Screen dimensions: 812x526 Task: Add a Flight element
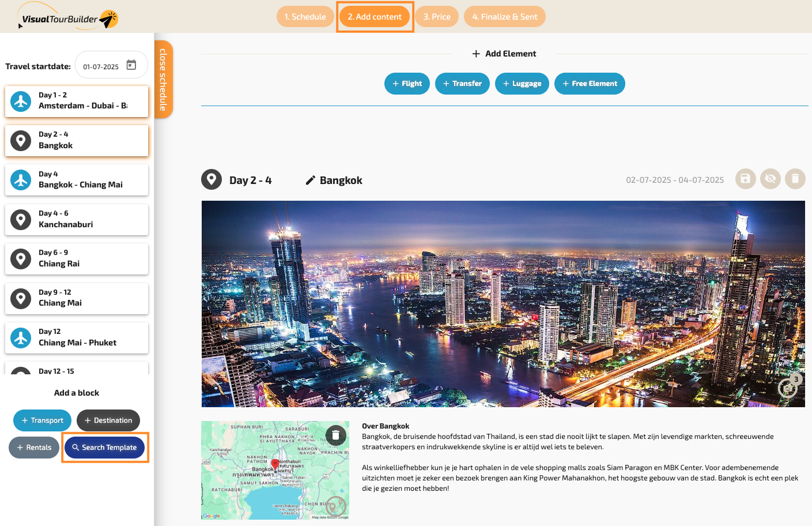[407, 84]
